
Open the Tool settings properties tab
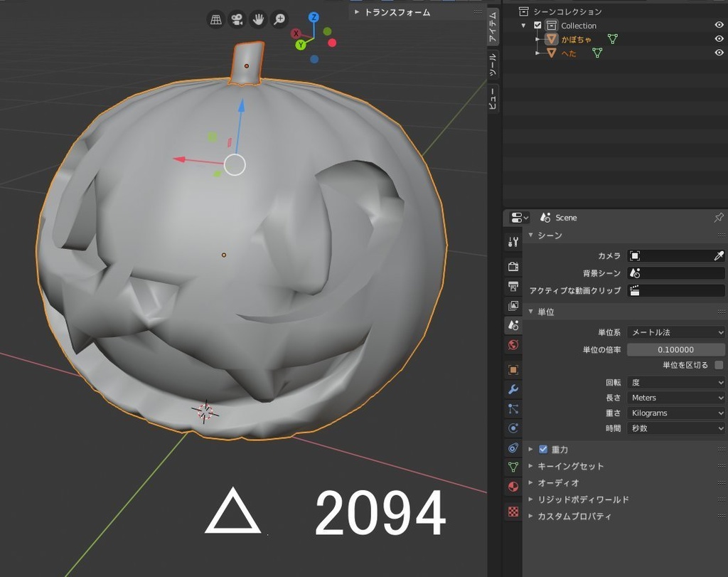tap(513, 242)
